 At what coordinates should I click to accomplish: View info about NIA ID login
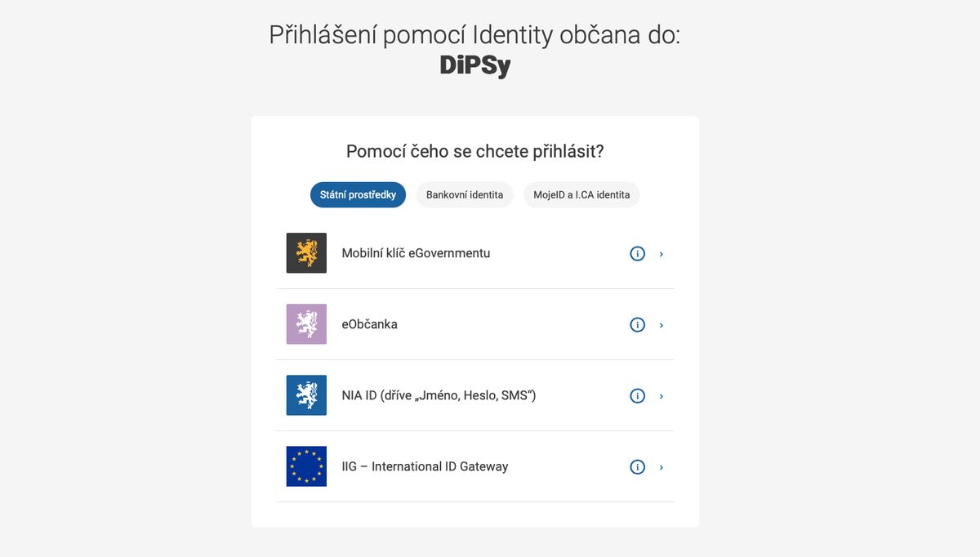pos(638,396)
